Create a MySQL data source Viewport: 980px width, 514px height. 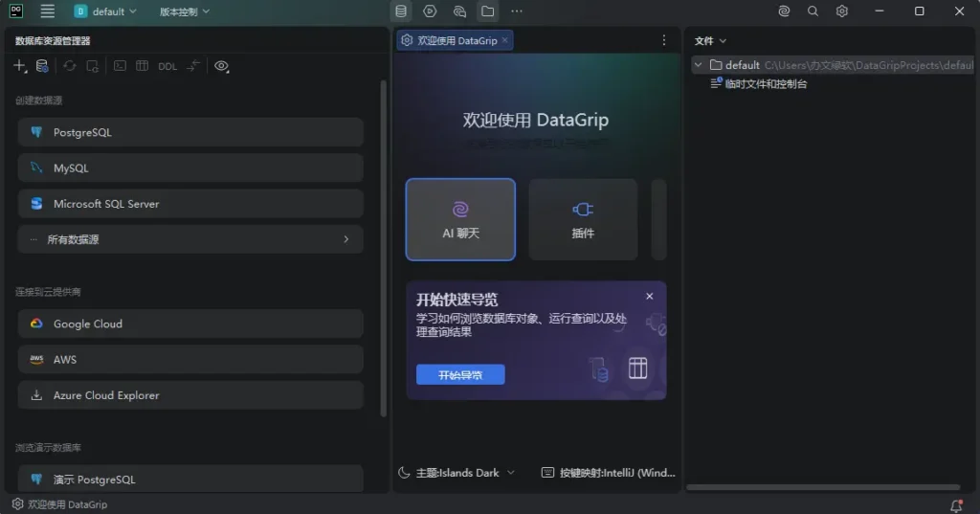[x=190, y=168]
